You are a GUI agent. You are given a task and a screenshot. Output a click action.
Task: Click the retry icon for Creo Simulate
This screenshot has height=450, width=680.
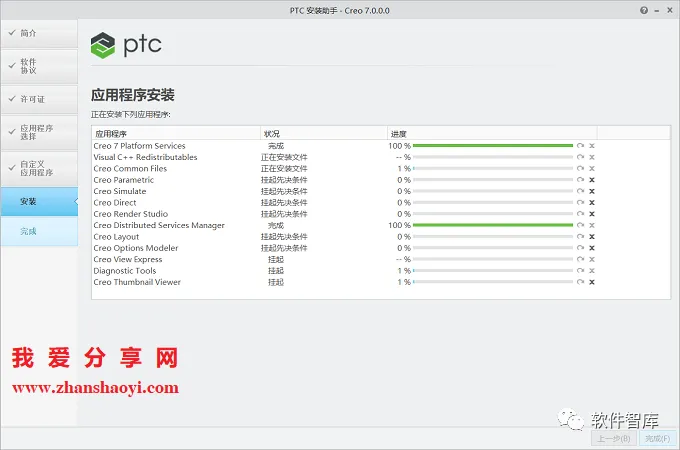[x=580, y=191]
